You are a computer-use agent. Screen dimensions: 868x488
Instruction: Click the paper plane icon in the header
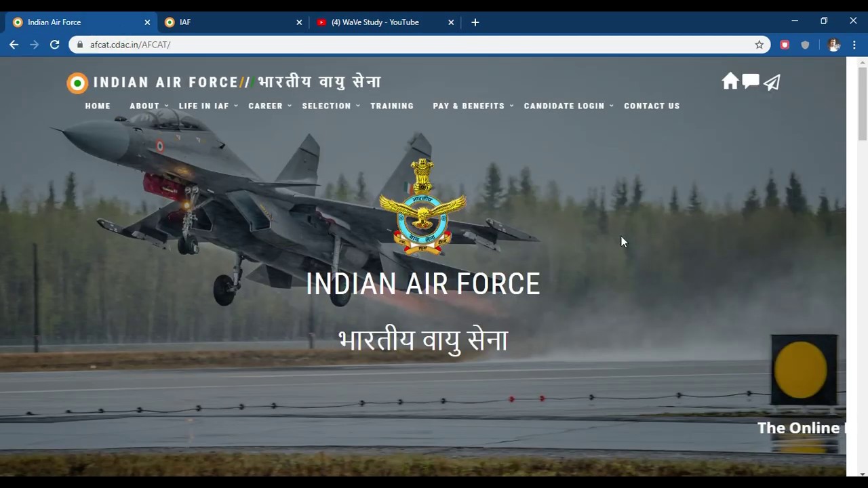click(772, 82)
